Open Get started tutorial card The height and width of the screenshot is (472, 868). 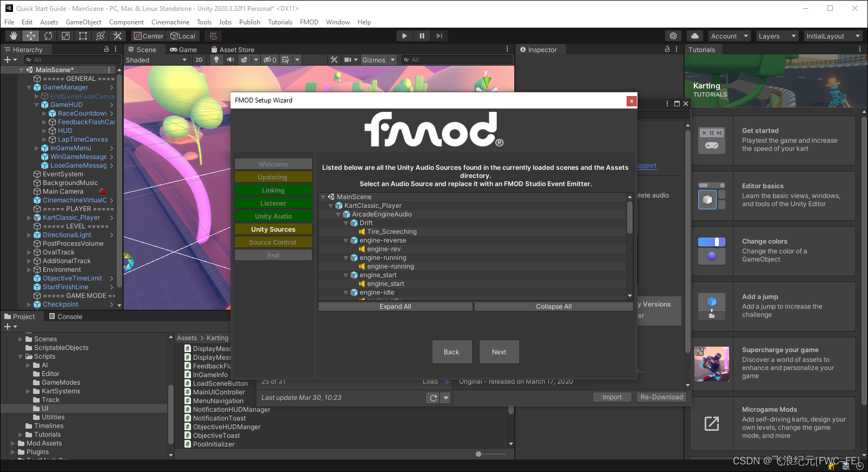coord(773,141)
